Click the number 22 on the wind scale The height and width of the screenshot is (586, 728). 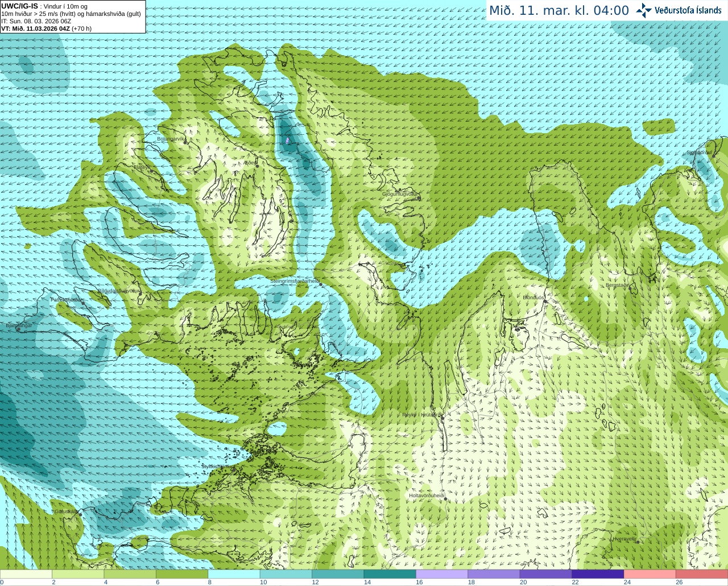pyautogui.click(x=575, y=582)
